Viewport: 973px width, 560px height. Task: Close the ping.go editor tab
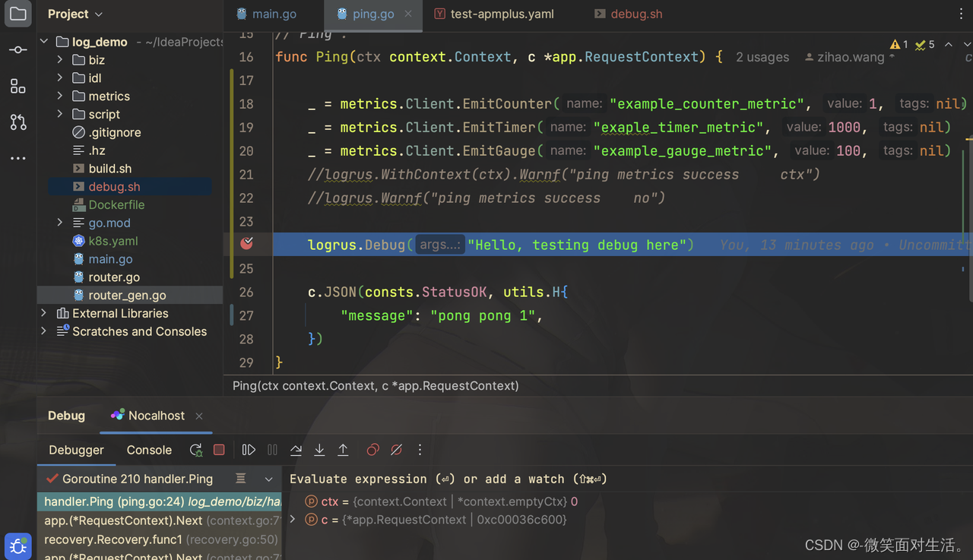(408, 14)
